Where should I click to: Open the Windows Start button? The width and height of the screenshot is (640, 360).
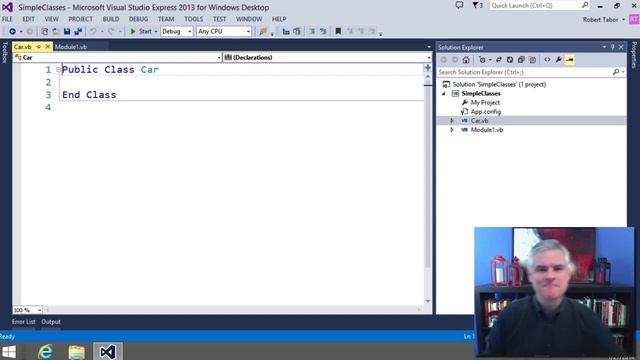[x=9, y=352]
